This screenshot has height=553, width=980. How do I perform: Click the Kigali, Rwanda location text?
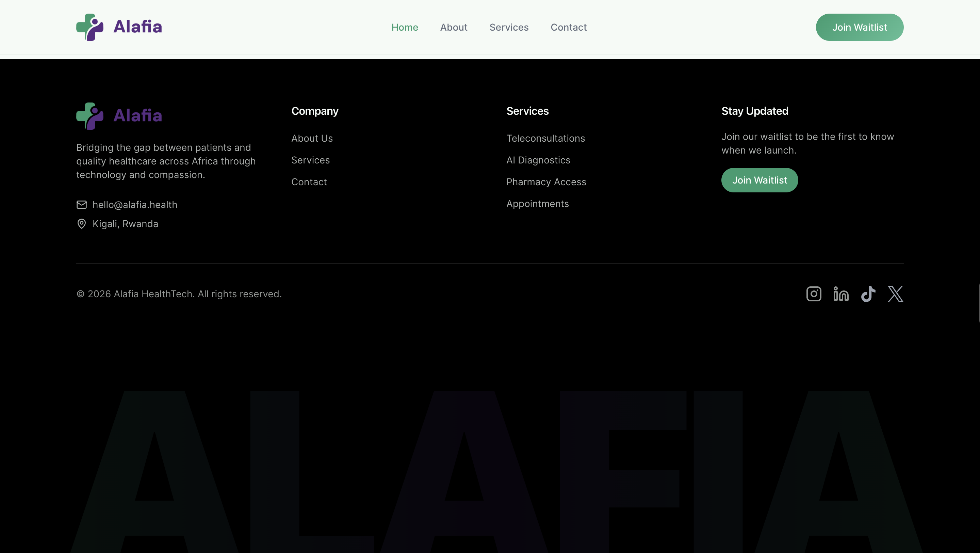[125, 224]
